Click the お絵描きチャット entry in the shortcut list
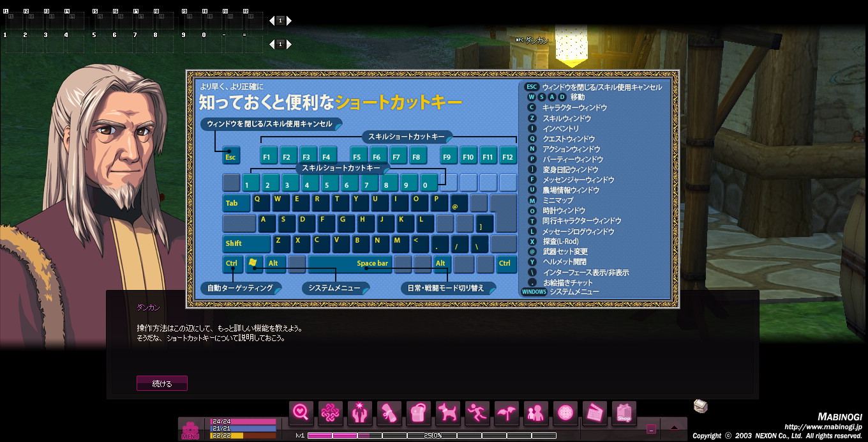Screen dimensions: 868x442 (x=568, y=282)
